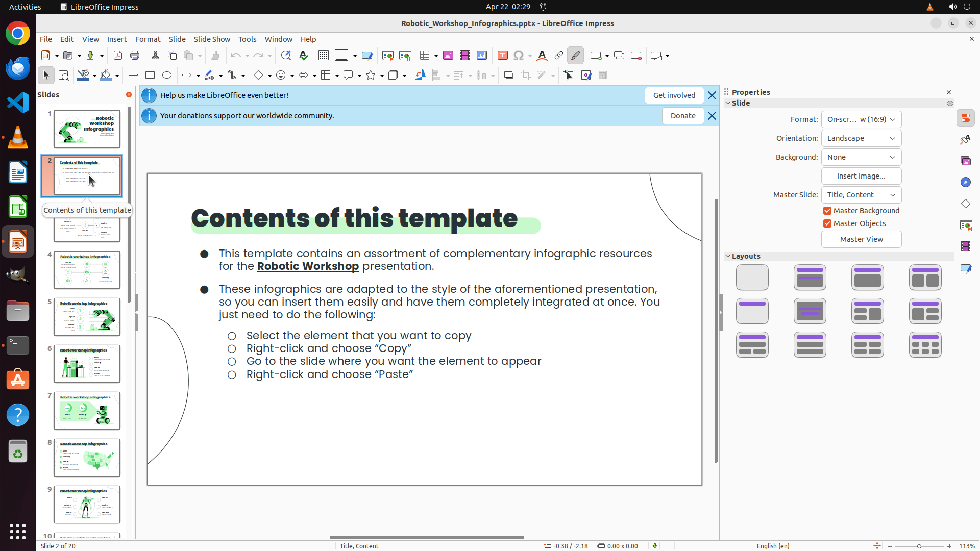Uncheck the Master Objects checkbox

point(827,223)
